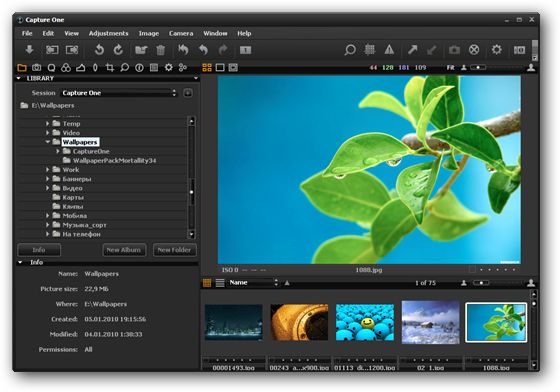560x392 pixels.
Task: Click the Import images down-arrow icon
Action: click(29, 50)
